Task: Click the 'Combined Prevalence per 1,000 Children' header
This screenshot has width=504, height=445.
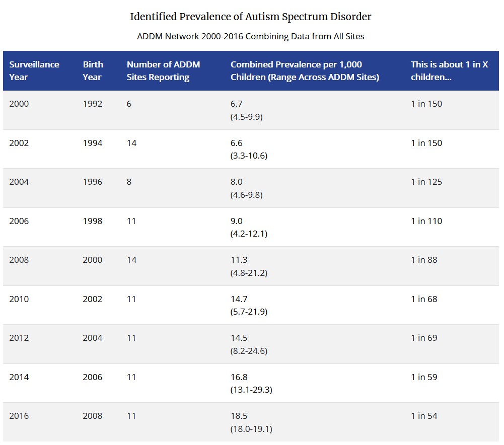Action: coord(305,70)
